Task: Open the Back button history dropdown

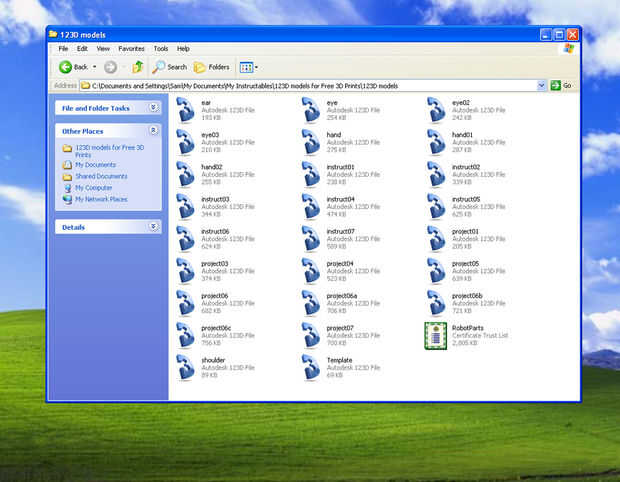Action: click(95, 67)
